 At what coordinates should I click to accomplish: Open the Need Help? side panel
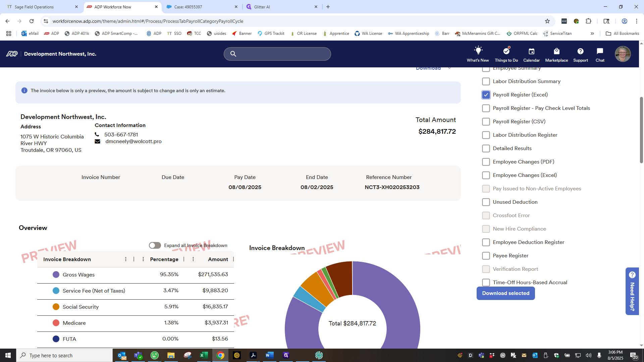pyautogui.click(x=632, y=292)
